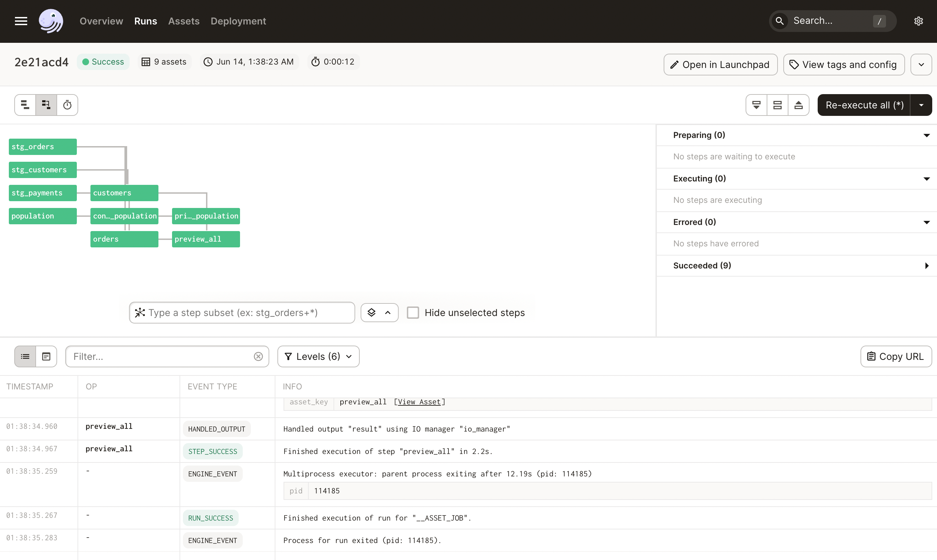The height and width of the screenshot is (560, 937).
Task: Select the orders step bar
Action: 124,239
